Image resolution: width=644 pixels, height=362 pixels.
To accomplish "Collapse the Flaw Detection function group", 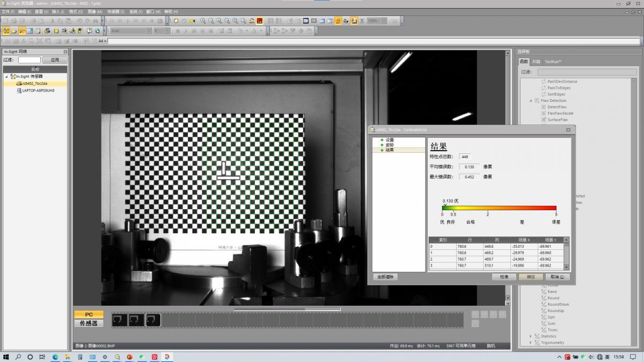I will click(x=531, y=101).
